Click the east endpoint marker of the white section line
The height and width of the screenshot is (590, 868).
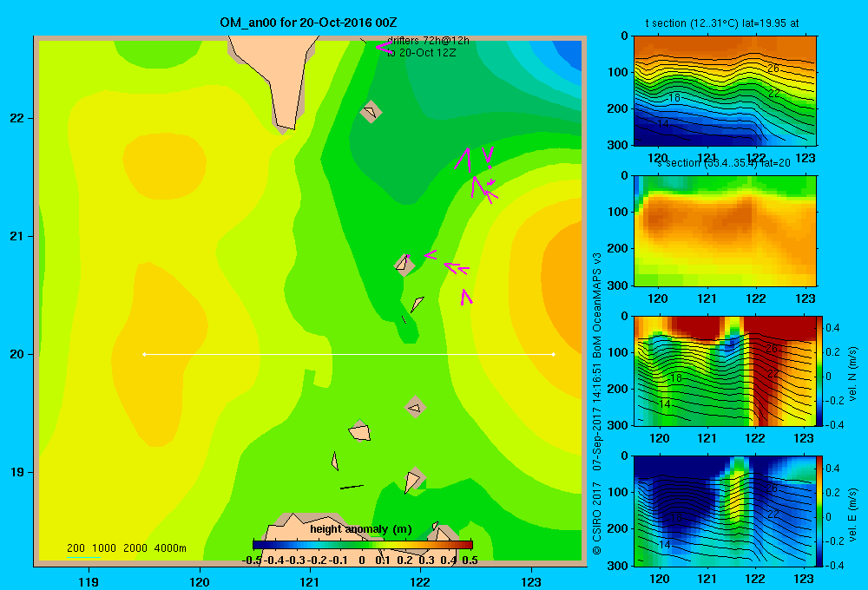(554, 354)
